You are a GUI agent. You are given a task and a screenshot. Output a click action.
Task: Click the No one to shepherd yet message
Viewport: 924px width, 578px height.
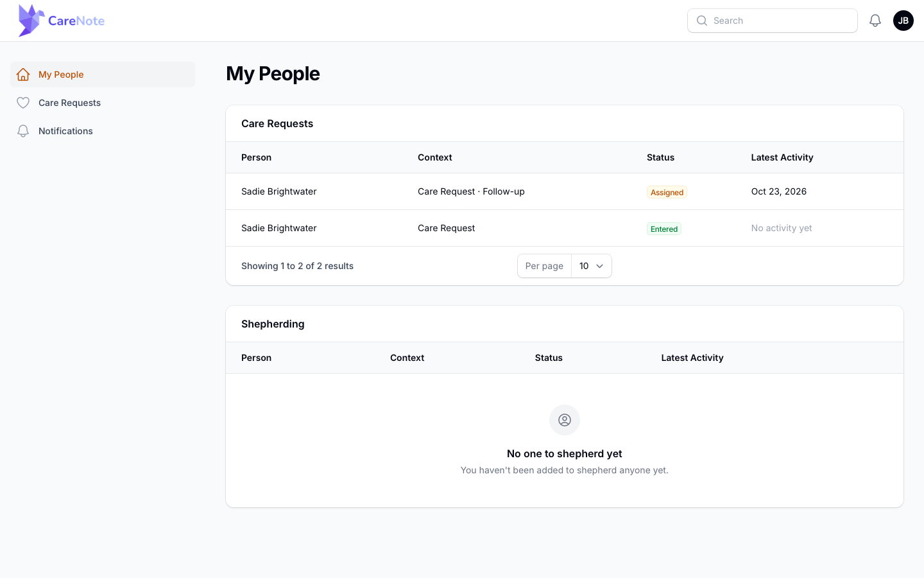pyautogui.click(x=565, y=453)
